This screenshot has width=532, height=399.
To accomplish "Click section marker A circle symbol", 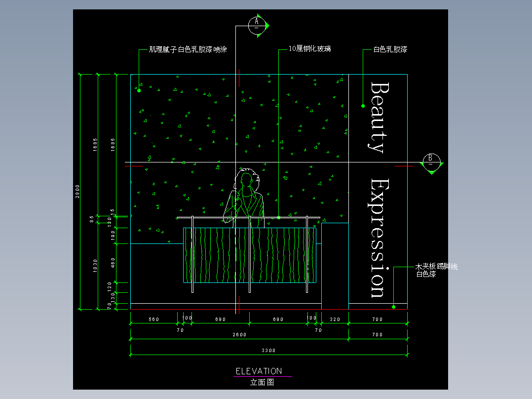I will (x=257, y=26).
